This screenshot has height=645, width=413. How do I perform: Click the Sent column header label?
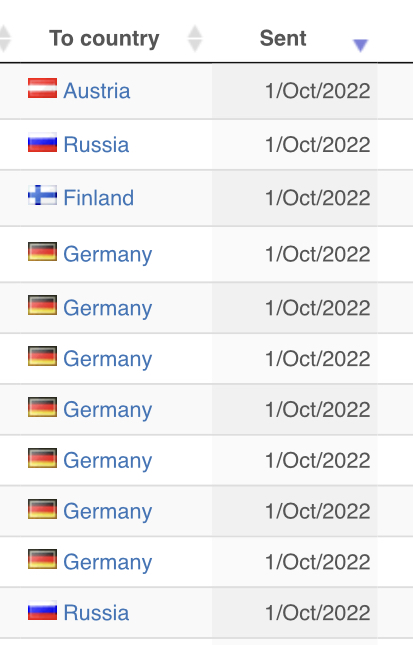283,38
